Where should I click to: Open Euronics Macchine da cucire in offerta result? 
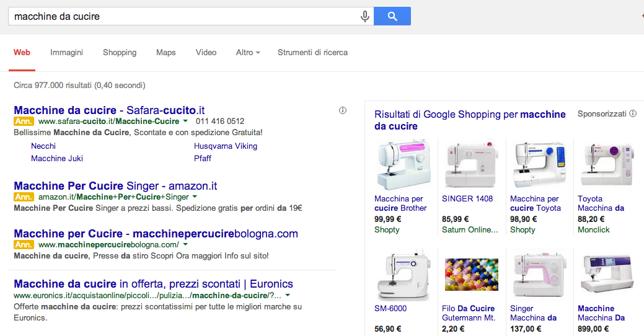coord(153,284)
